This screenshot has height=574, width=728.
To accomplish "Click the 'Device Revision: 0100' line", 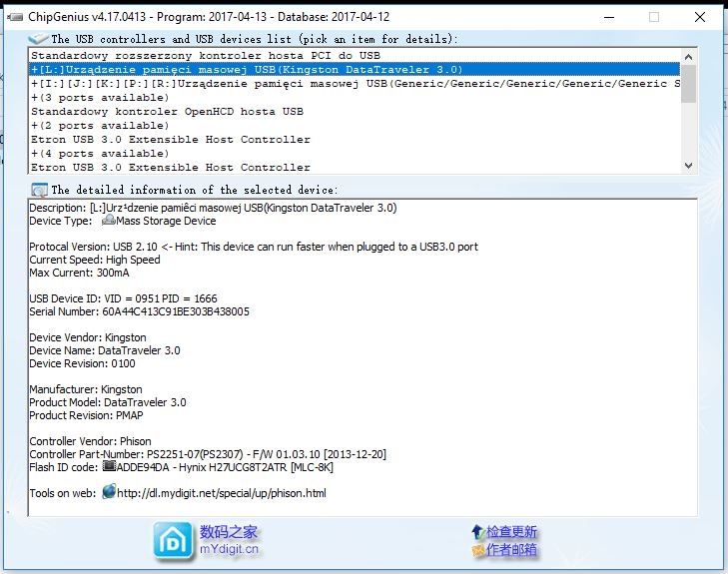I will (x=82, y=363).
